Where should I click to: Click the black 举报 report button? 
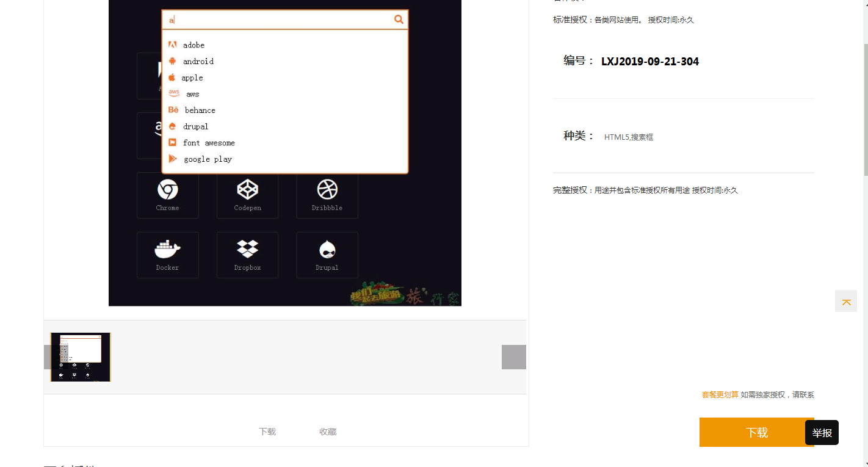pyautogui.click(x=822, y=433)
